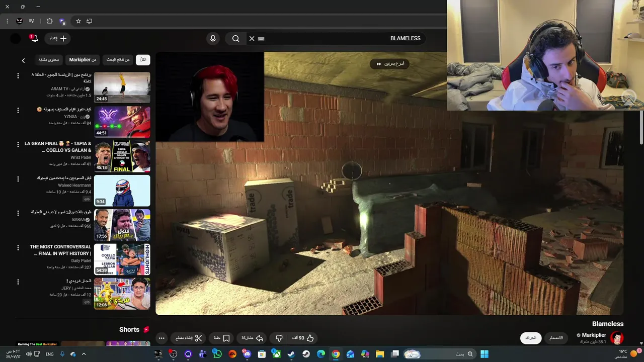This screenshot has width=644, height=362.
Task: Open the YouTube account avatar menu
Action: pyautogui.click(x=16, y=38)
